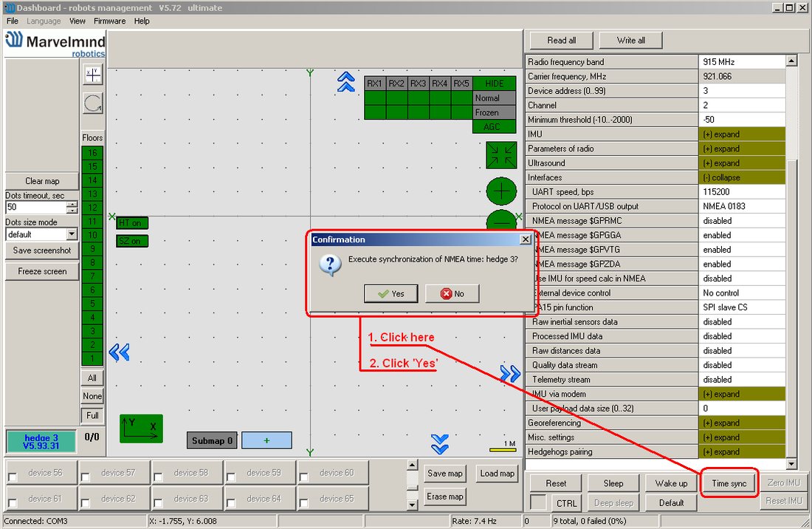Click the hedge 3 device tile
Viewport: 812px width, 529px height.
[41, 441]
